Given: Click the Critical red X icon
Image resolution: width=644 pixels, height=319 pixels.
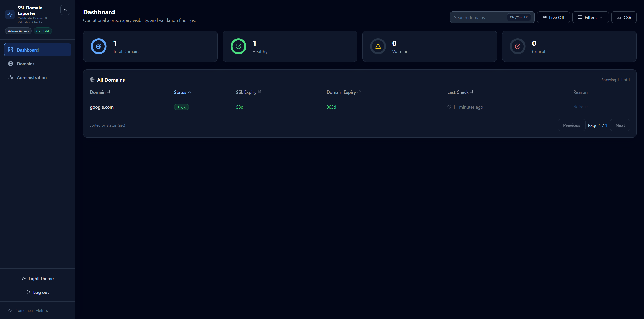Looking at the screenshot, I should pyautogui.click(x=518, y=46).
